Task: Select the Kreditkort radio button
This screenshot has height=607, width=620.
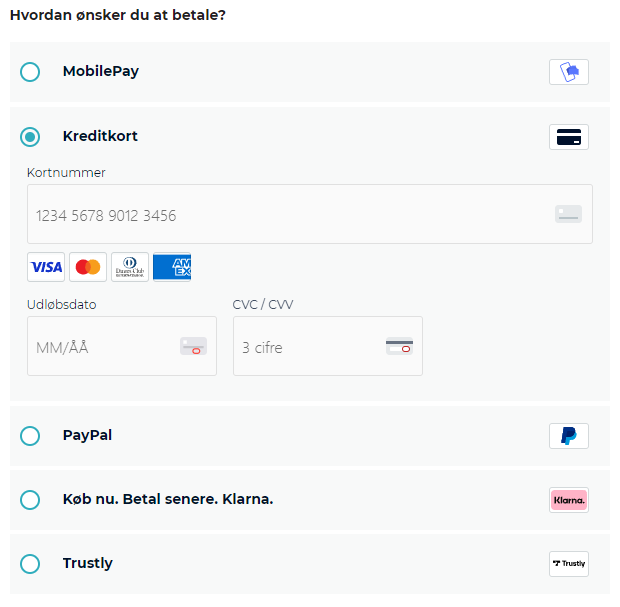Action: pyautogui.click(x=30, y=137)
